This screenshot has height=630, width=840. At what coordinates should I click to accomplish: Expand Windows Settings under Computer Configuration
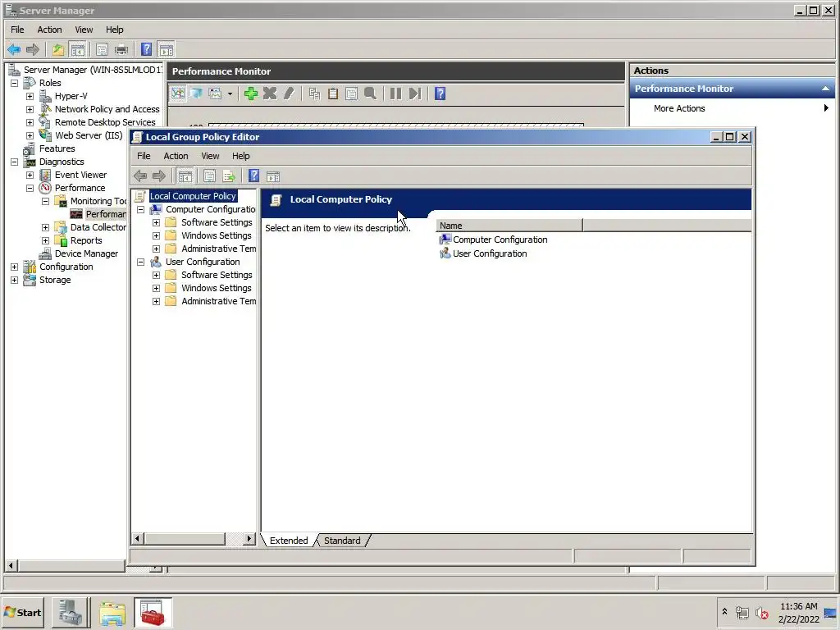coord(157,235)
